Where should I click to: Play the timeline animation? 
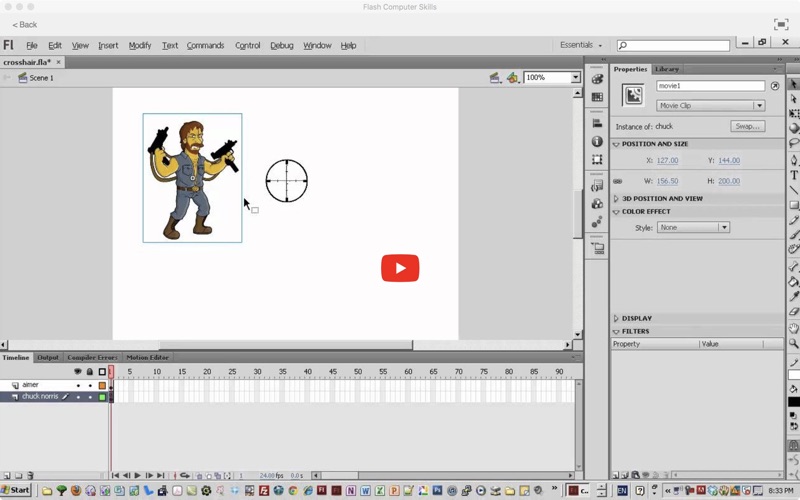tap(137, 476)
